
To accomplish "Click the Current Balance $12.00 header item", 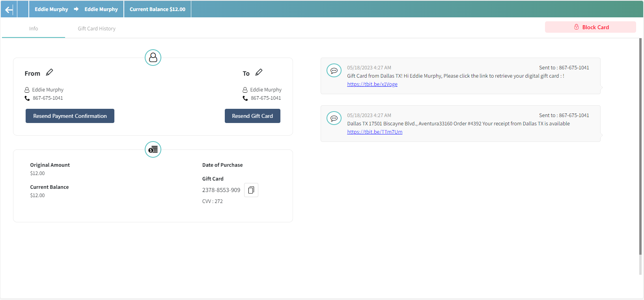I will tap(157, 9).
